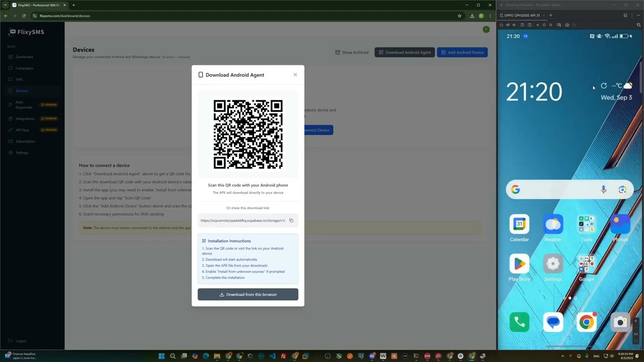Screen dimensions: 644x362
Task: Close the Download Android Agent dialog
Action: 295,75
